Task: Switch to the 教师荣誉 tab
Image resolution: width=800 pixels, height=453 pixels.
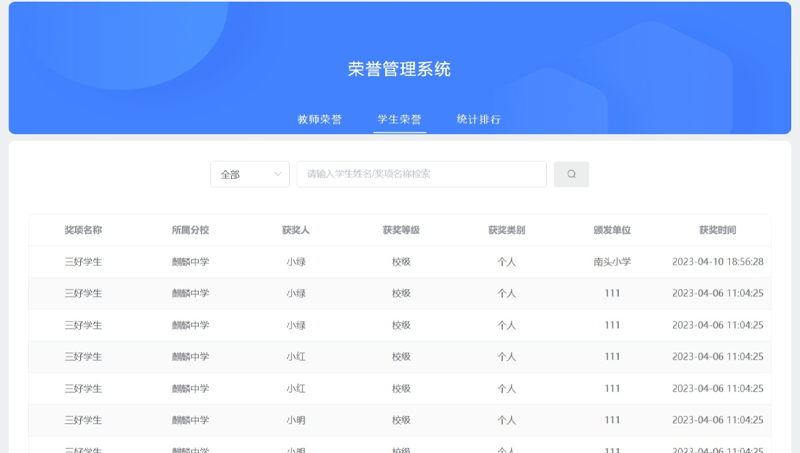Action: [x=319, y=119]
